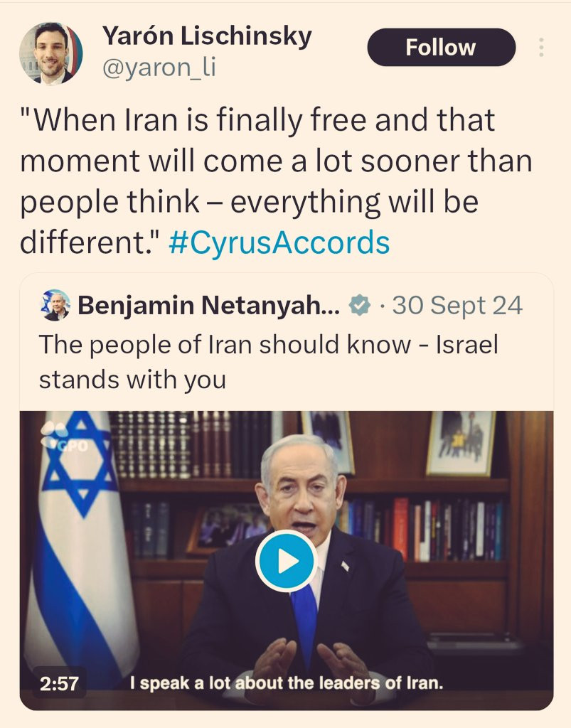Click the 30 Sept 24 timestamp
The height and width of the screenshot is (728, 571).
(457, 306)
